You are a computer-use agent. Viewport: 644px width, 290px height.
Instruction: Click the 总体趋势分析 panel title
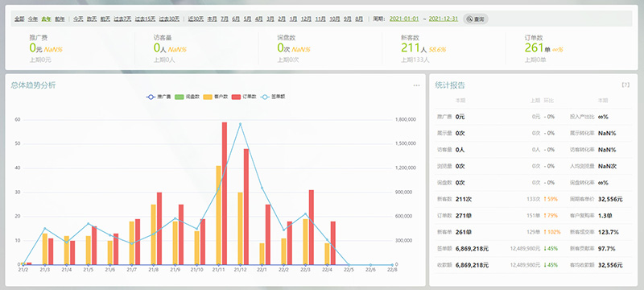tap(33, 85)
